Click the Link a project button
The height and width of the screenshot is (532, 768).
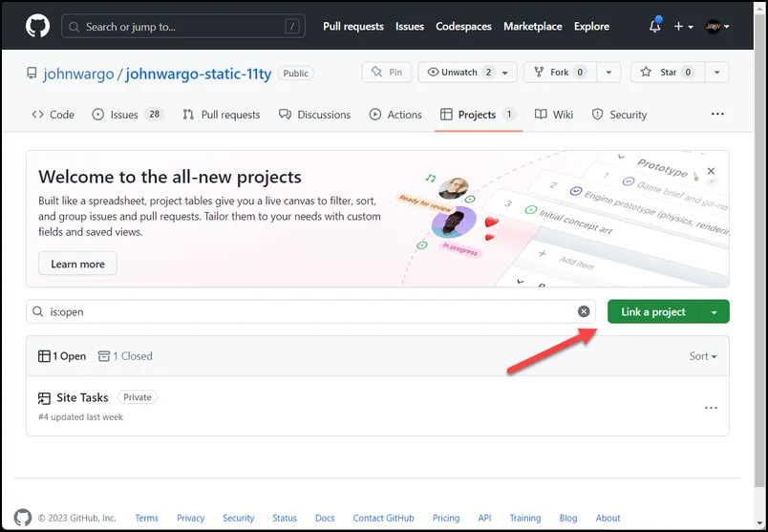[x=653, y=311]
